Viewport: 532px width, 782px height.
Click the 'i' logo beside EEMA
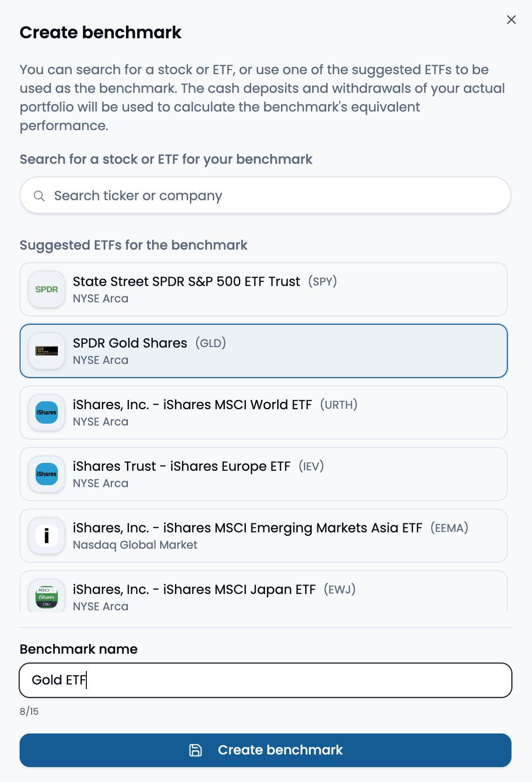(x=47, y=536)
